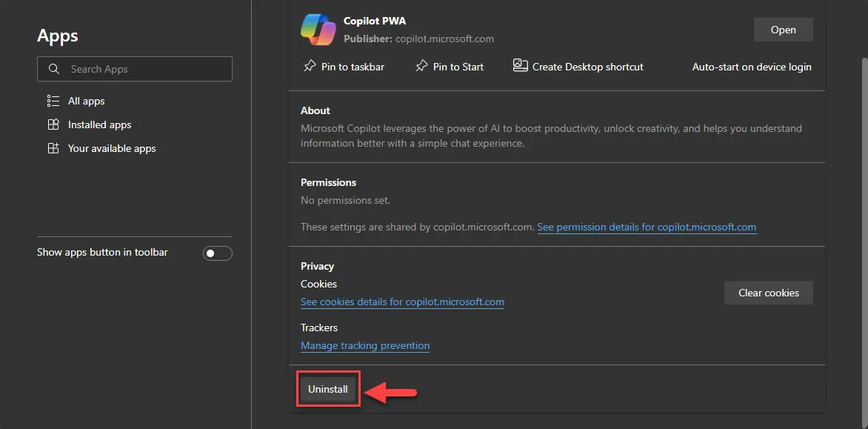Viewport: 868px width, 429px height.
Task: Click the Copilot PWA app logo
Action: [318, 30]
